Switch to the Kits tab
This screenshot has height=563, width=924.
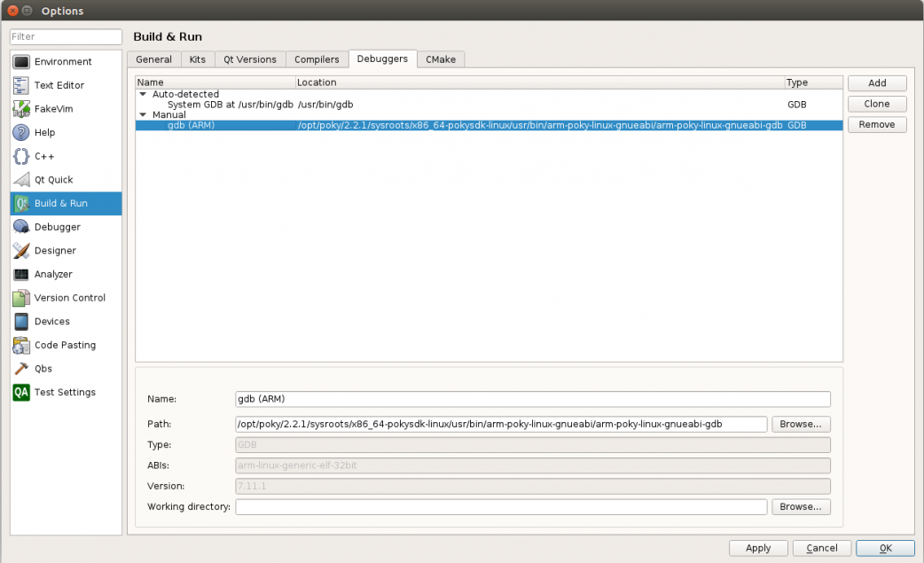point(197,59)
